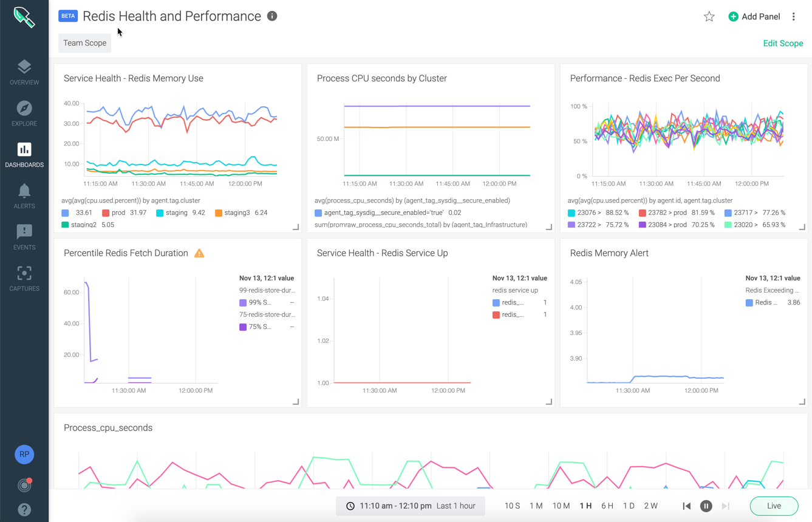Click the resize handle of Redis Memory Use panel
The height and width of the screenshot is (522, 812).
pos(296,227)
